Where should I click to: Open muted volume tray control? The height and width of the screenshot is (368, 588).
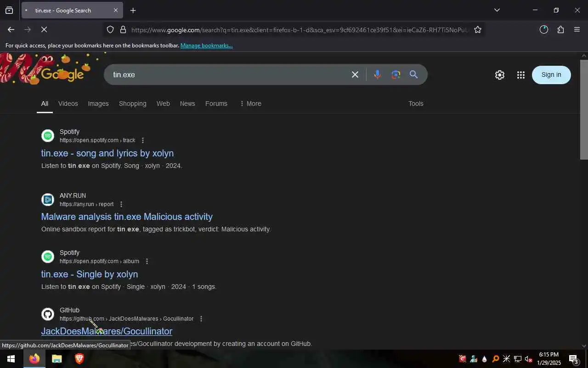click(528, 359)
